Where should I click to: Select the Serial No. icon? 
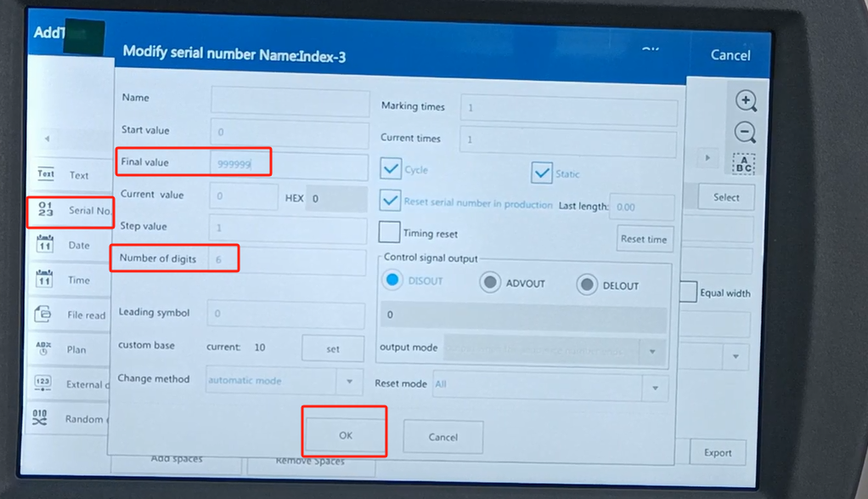click(46, 210)
